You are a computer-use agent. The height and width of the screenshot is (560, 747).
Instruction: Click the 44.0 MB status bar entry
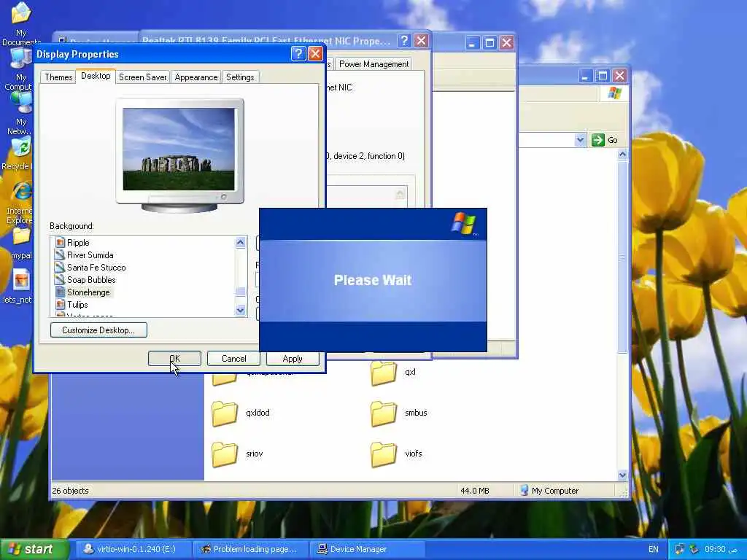[474, 491]
